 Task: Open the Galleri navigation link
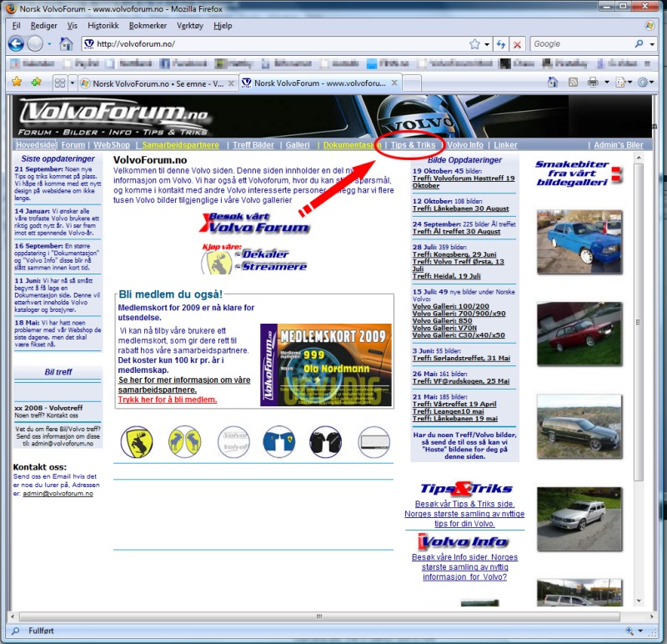pos(298,145)
